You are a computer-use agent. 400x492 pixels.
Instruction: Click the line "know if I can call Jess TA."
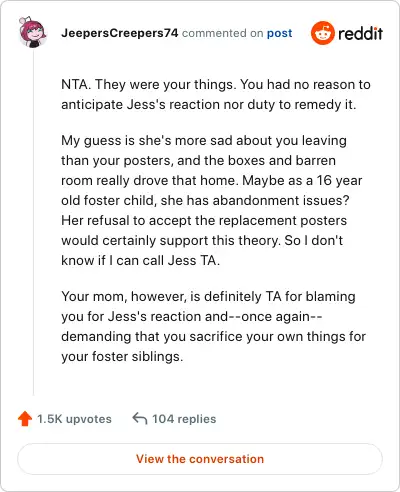[x=140, y=261]
